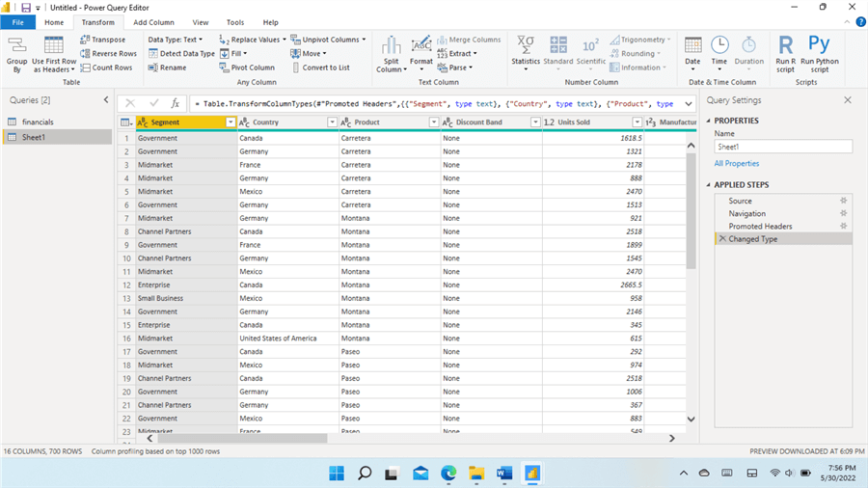
Task: Switch to the View tab
Action: 201,22
